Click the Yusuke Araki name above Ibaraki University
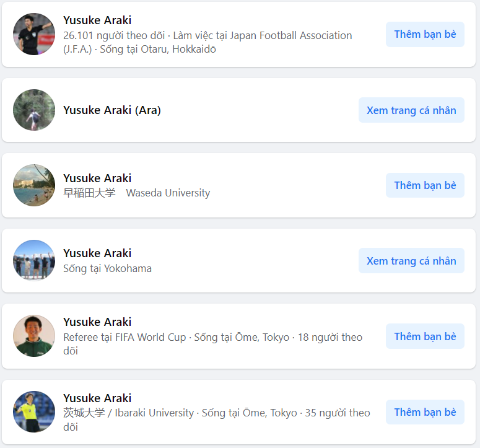This screenshot has height=448, width=480. click(x=97, y=398)
